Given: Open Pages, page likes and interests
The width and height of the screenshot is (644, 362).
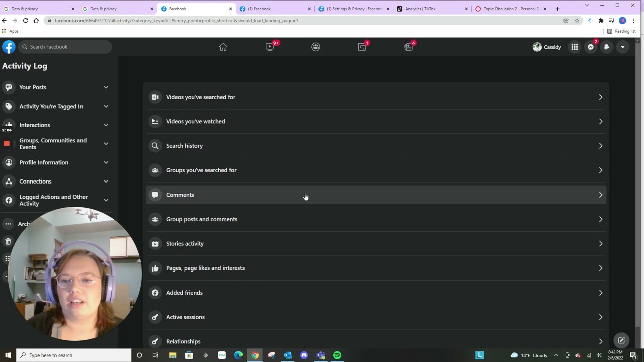Looking at the screenshot, I should pos(376,268).
